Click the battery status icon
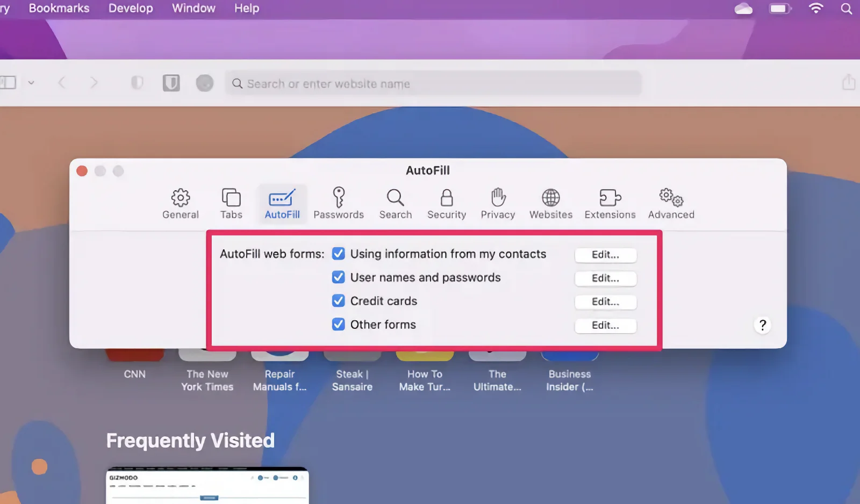Viewport: 860px width, 504px height. pos(780,9)
